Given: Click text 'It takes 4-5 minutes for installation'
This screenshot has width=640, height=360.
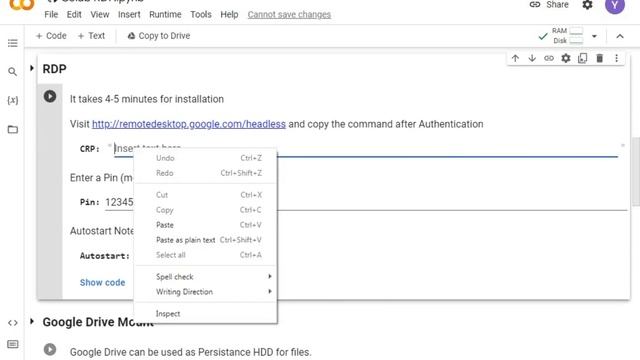Looking at the screenshot, I should tap(147, 99).
